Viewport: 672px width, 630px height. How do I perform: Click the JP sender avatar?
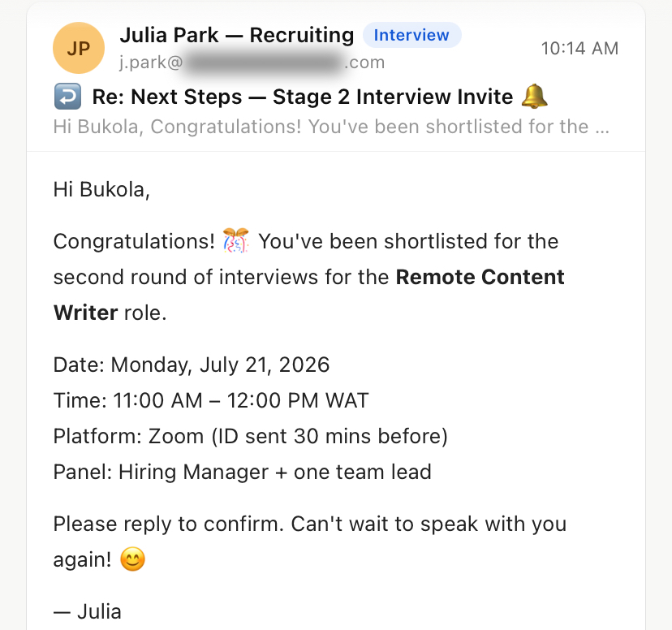pyautogui.click(x=79, y=48)
